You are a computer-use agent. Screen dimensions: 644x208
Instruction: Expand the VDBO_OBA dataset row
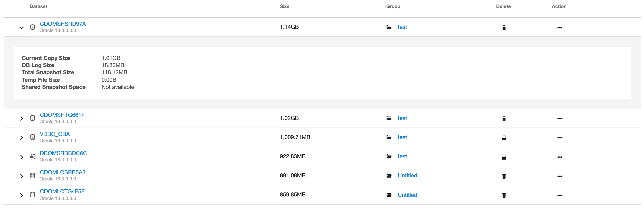tap(22, 138)
